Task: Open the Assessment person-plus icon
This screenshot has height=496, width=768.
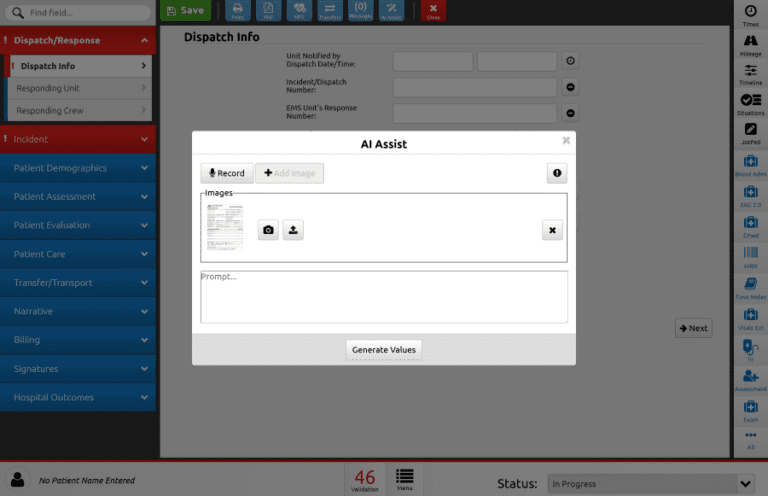Action: tap(750, 380)
